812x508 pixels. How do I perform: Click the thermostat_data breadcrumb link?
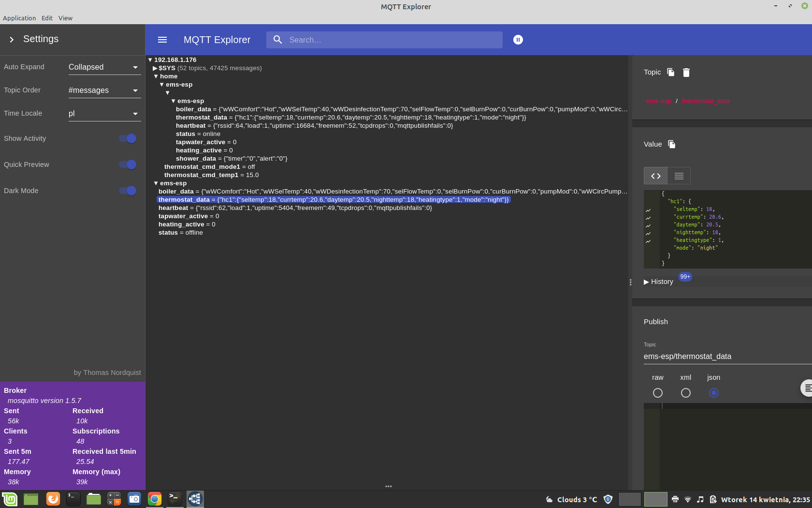pos(705,101)
